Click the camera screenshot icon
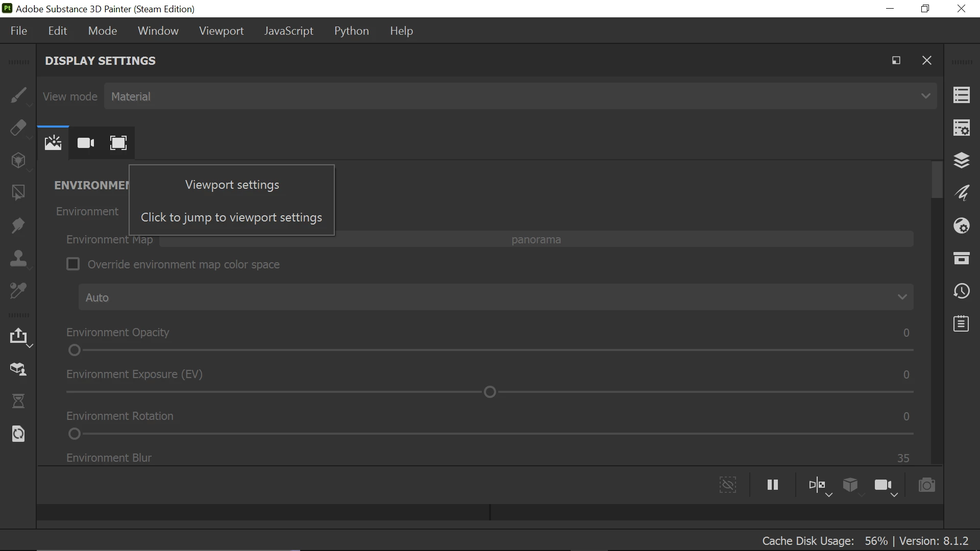 pyautogui.click(x=926, y=485)
